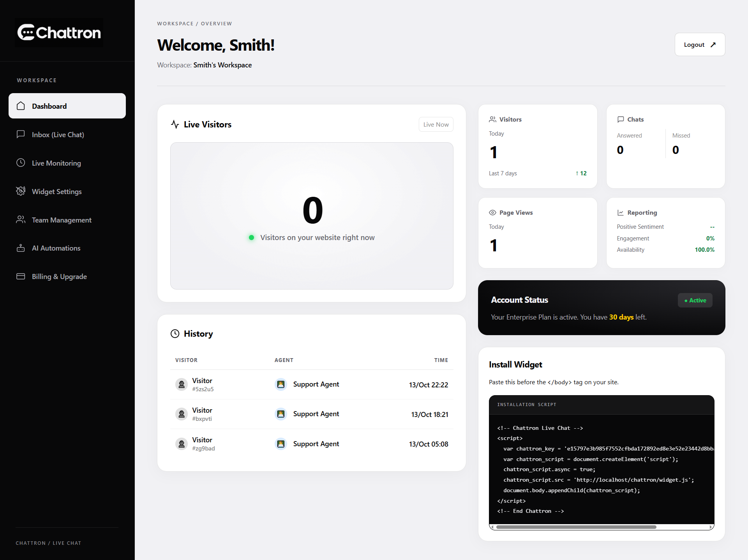Open Inbox (Live Chat)
The width and height of the screenshot is (748, 560).
pos(67,134)
